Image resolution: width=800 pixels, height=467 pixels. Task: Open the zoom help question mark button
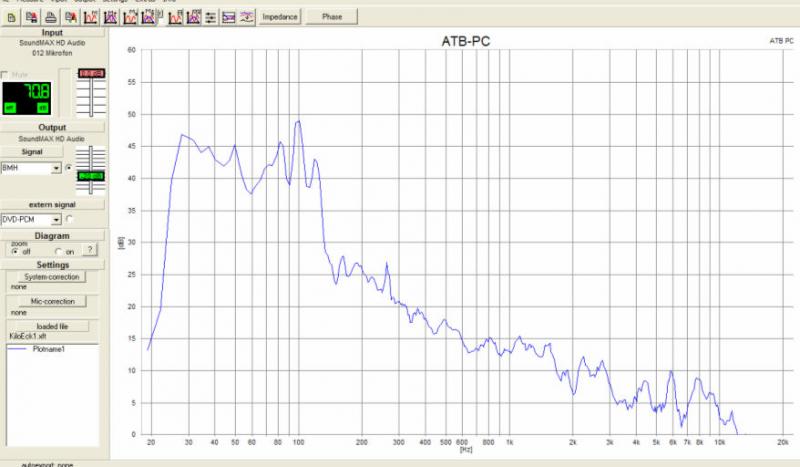coord(89,251)
